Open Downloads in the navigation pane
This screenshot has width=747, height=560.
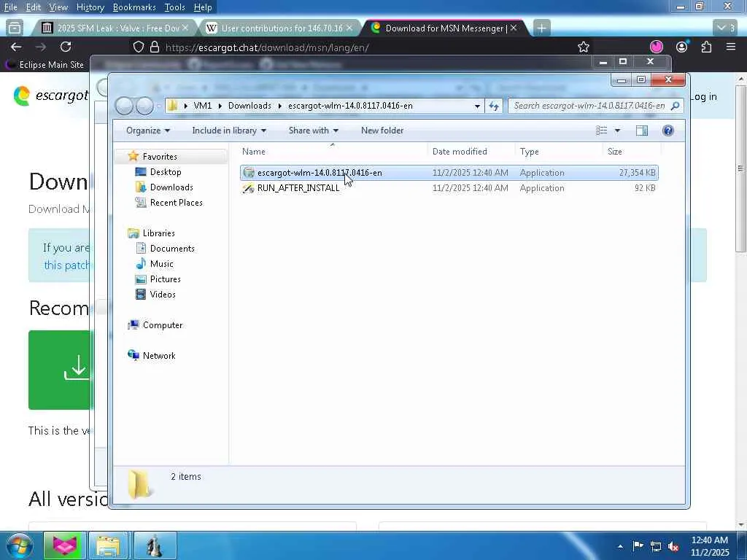coord(171,187)
